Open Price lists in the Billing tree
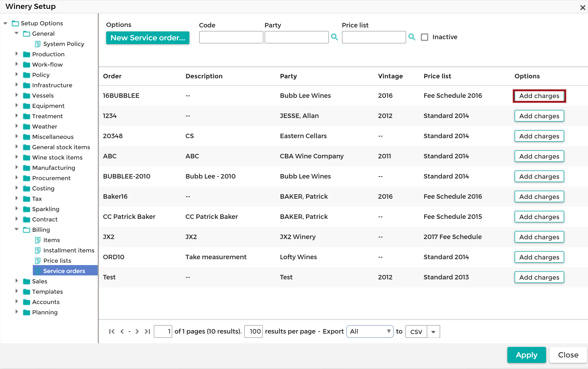 pos(57,261)
